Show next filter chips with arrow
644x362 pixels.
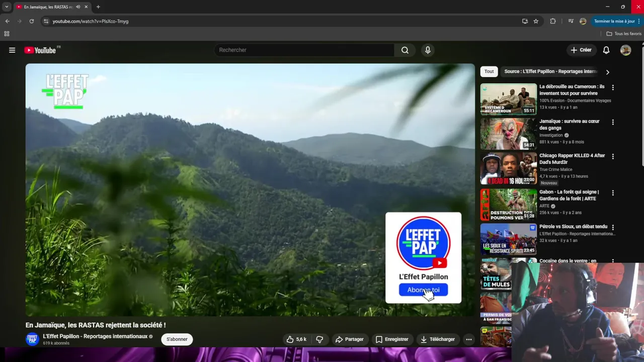[x=607, y=72]
